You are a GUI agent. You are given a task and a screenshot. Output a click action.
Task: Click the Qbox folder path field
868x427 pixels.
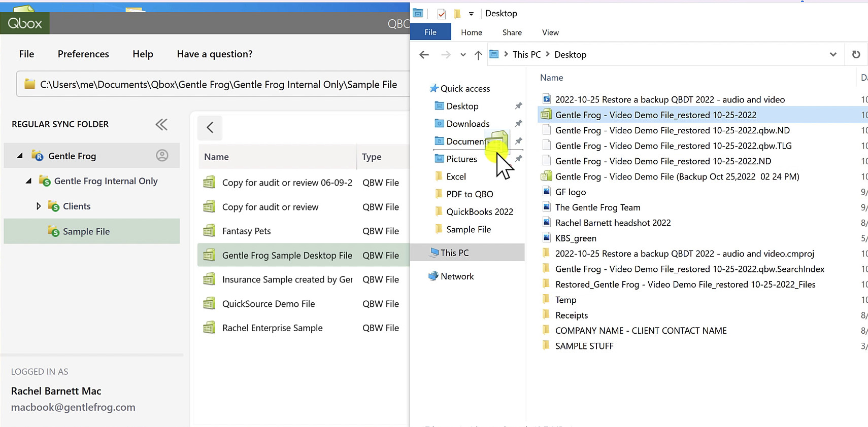tap(213, 84)
